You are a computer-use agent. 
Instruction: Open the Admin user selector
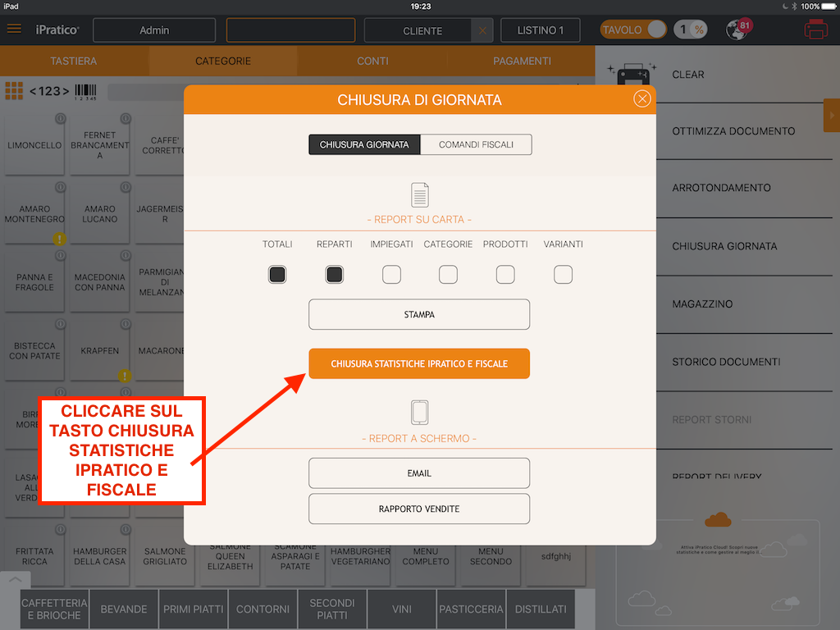pyautogui.click(x=154, y=30)
